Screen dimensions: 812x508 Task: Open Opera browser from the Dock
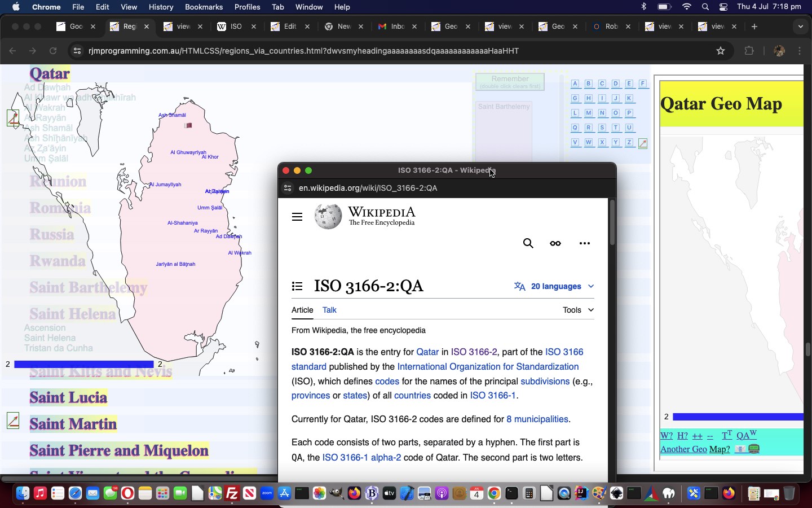[x=127, y=493]
